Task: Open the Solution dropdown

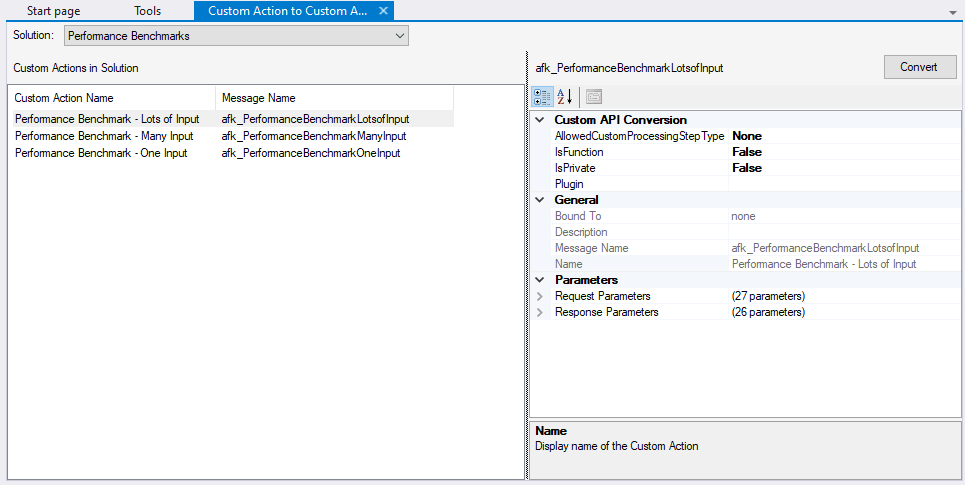Action: point(236,35)
